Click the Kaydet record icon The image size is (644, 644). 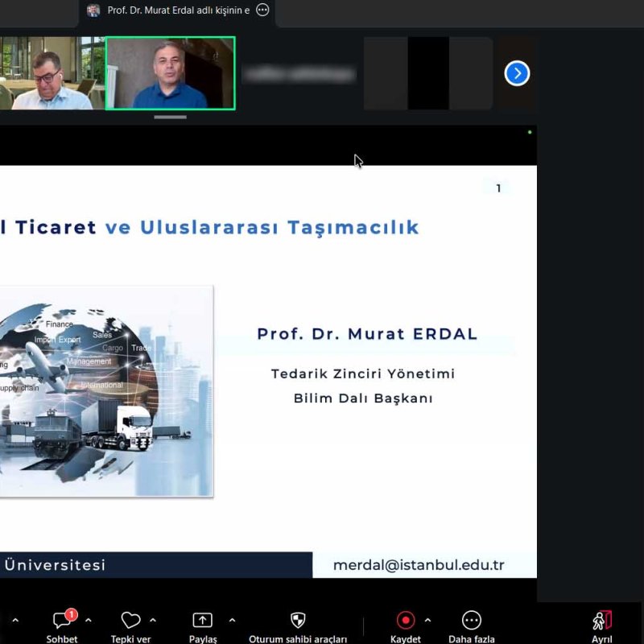pyautogui.click(x=406, y=620)
